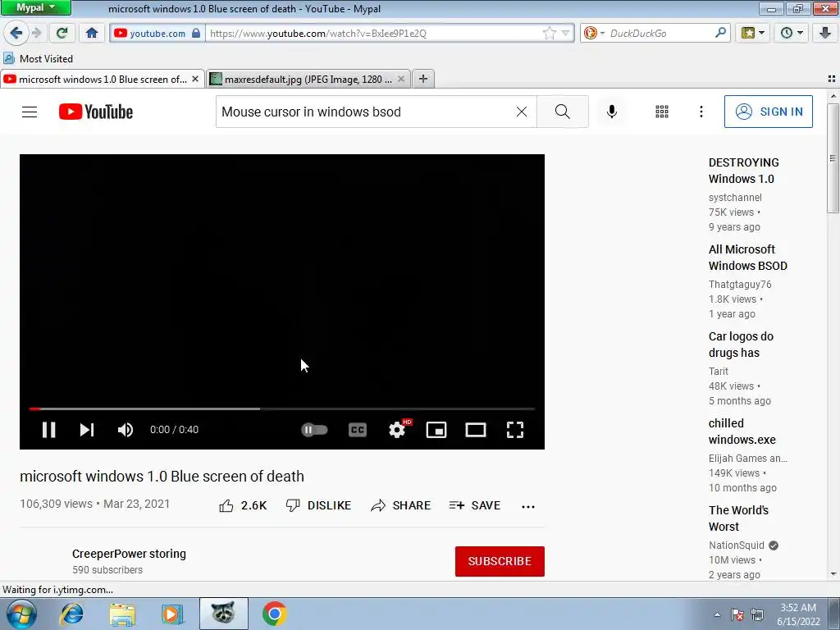840x630 pixels.
Task: Open chilled windows.exe suggested video
Action: [742, 431]
